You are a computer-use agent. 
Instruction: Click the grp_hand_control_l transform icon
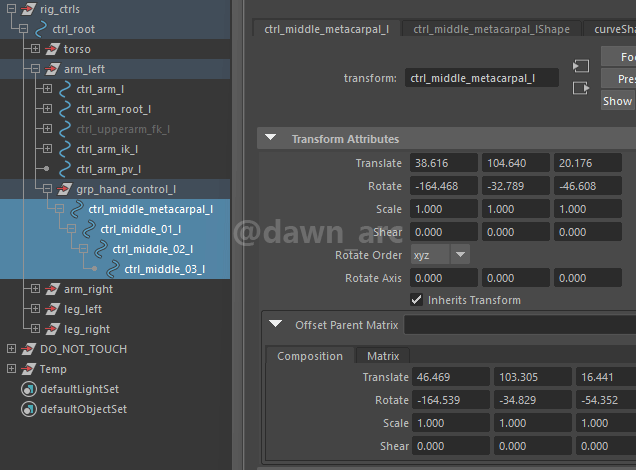[x=64, y=189]
